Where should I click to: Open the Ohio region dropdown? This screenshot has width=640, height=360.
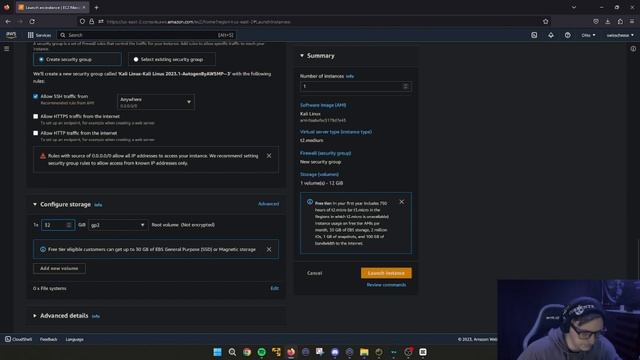[588, 35]
